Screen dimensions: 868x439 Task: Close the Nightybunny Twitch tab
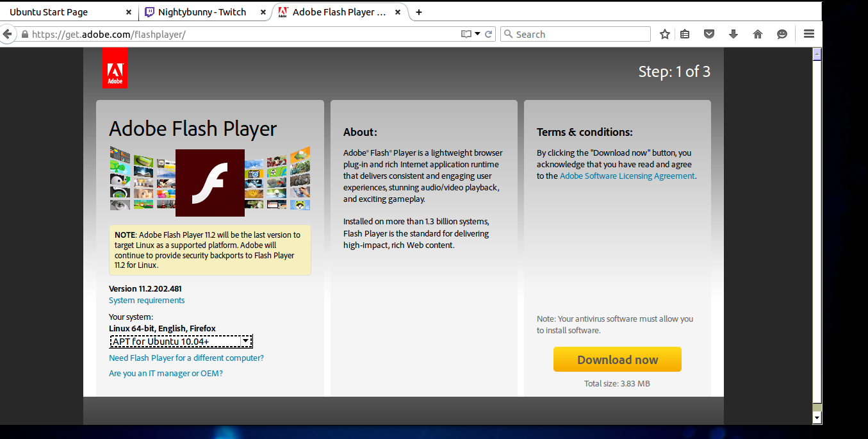[x=263, y=12]
